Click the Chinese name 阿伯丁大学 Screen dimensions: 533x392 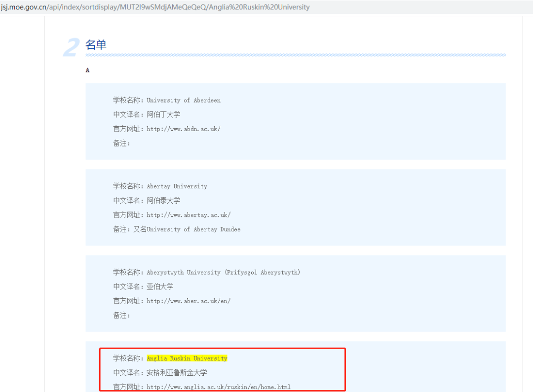(163, 114)
